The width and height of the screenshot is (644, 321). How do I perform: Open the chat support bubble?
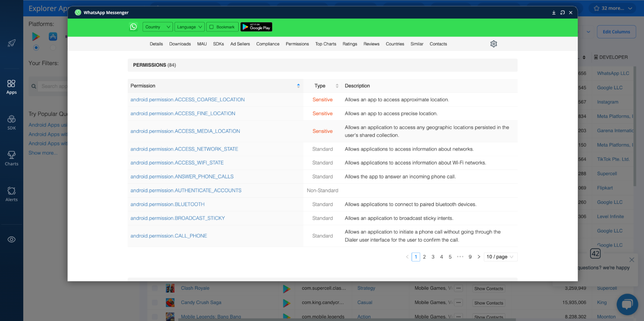coord(627,304)
